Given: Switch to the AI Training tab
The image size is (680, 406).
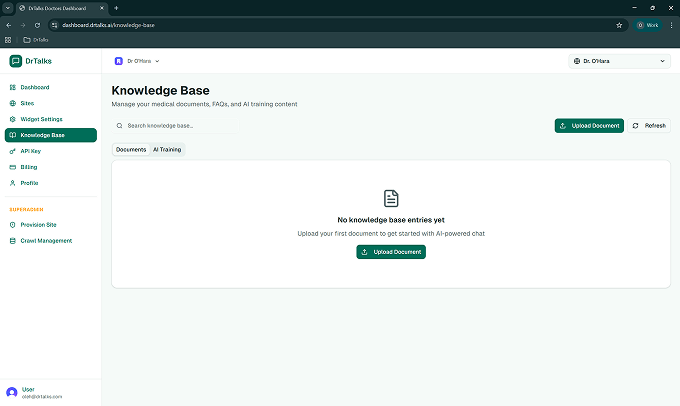Looking at the screenshot, I should pos(167,150).
